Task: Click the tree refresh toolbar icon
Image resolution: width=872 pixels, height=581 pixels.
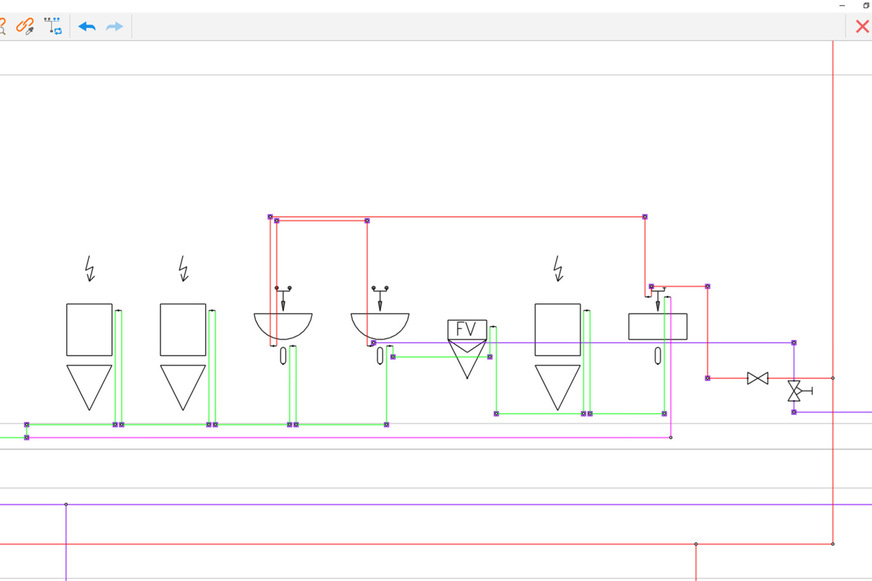Action: 53,26
